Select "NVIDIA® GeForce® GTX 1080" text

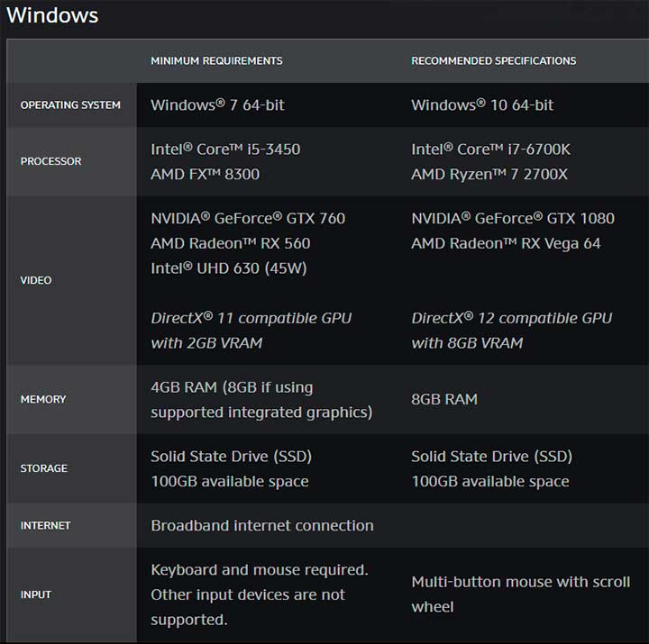pyautogui.click(x=513, y=218)
